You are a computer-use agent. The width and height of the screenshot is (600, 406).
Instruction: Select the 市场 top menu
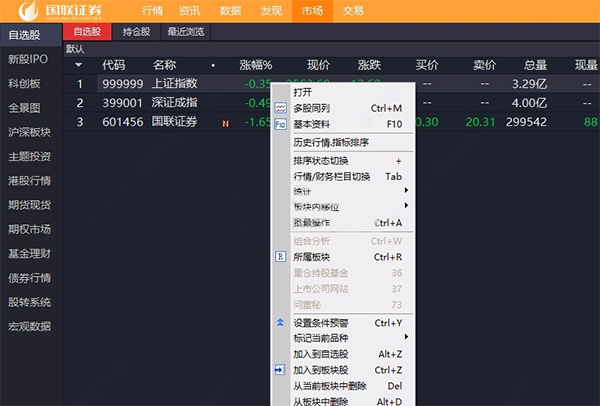(312, 11)
